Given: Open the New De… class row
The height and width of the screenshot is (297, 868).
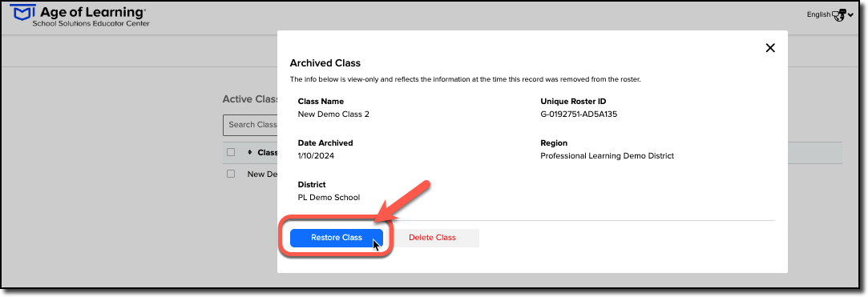Looking at the screenshot, I should (262, 175).
